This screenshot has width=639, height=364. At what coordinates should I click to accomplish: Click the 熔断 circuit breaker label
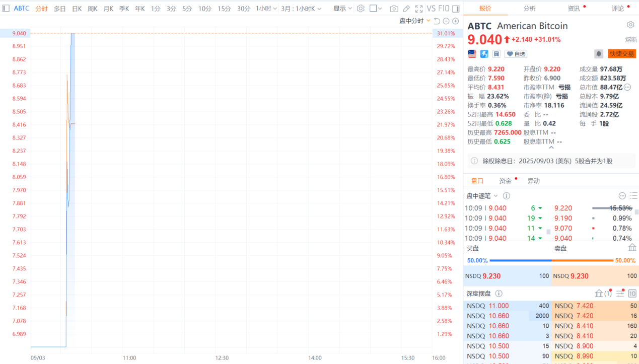click(631, 40)
